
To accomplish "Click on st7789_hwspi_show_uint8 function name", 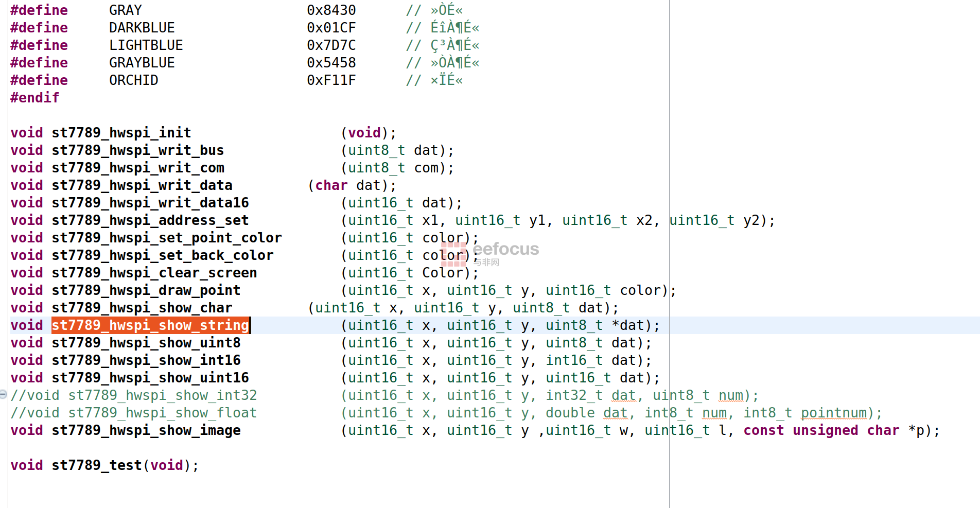I will pos(146,343).
